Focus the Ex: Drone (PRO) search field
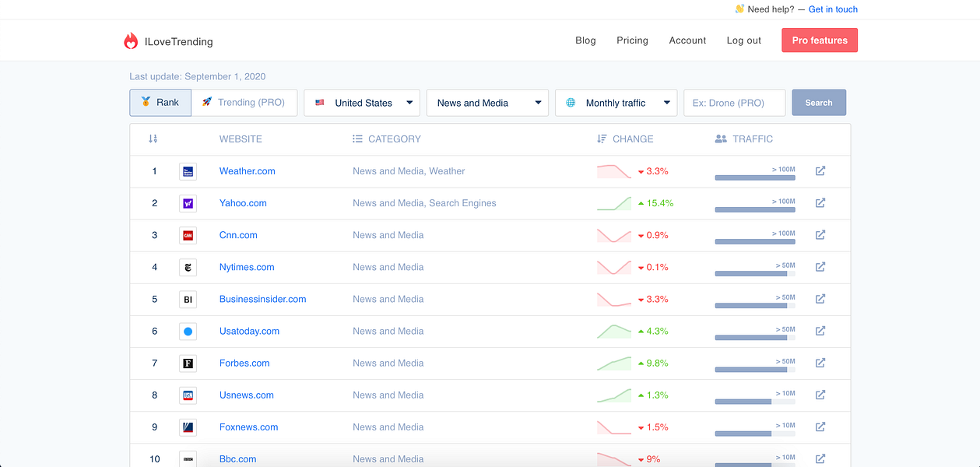Image resolution: width=980 pixels, height=467 pixels. (x=734, y=103)
